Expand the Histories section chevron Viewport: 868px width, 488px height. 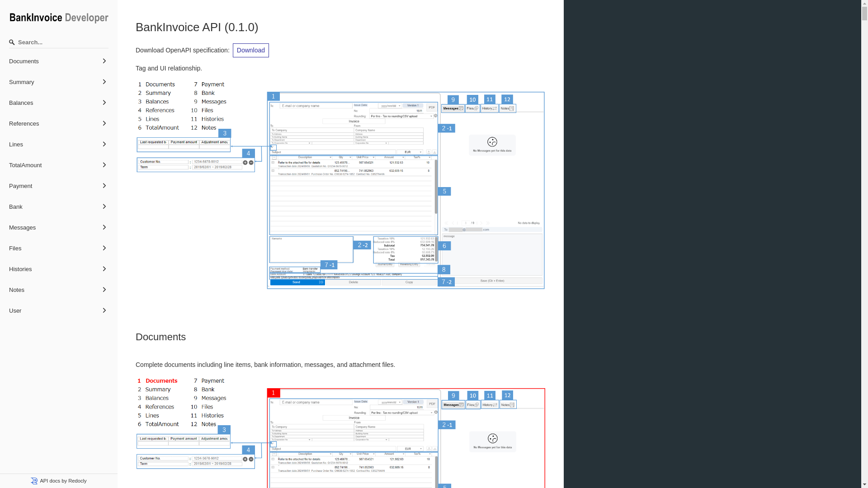104,269
